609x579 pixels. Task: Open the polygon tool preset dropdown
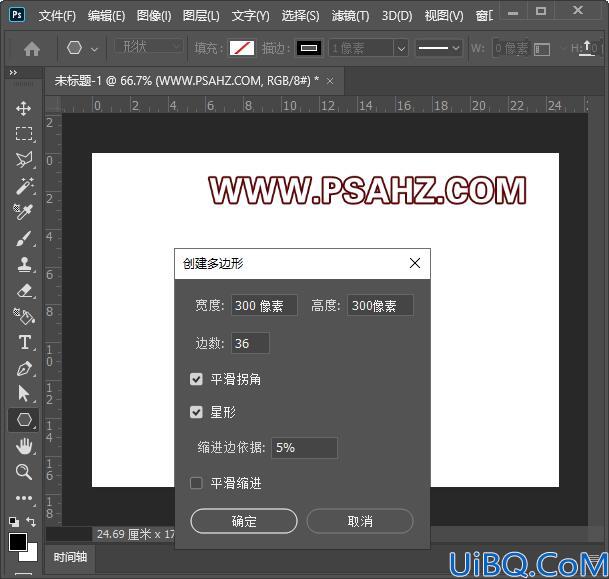[x=94, y=50]
